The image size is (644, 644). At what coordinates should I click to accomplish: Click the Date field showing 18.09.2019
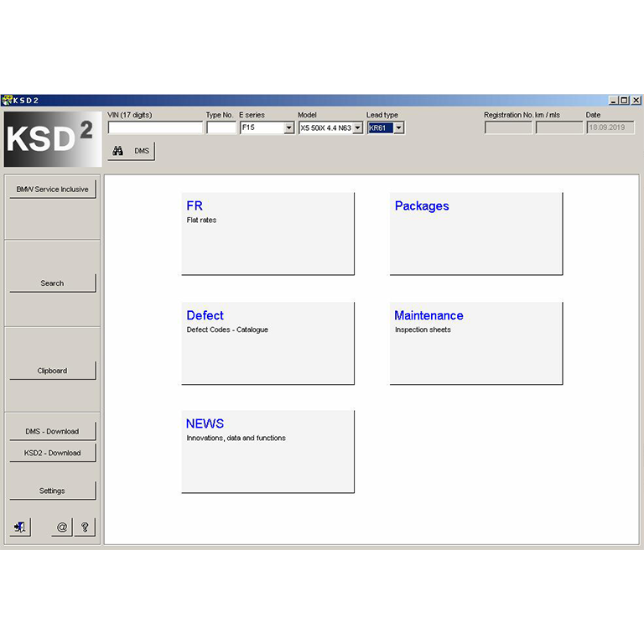pos(610,127)
